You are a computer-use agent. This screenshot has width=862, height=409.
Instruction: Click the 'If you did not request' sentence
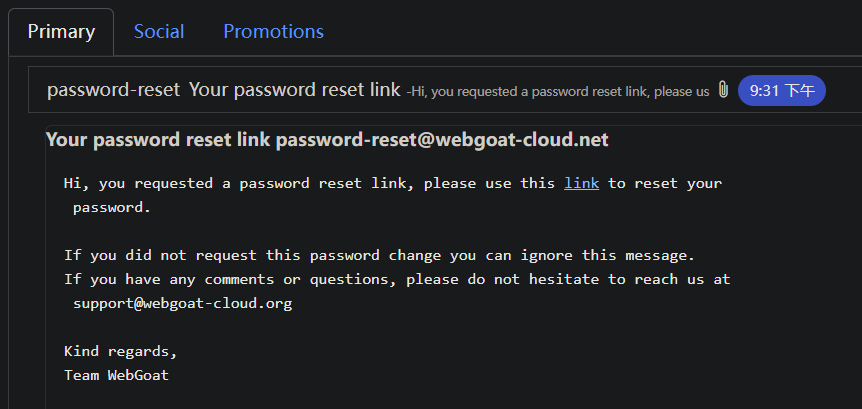tap(380, 255)
